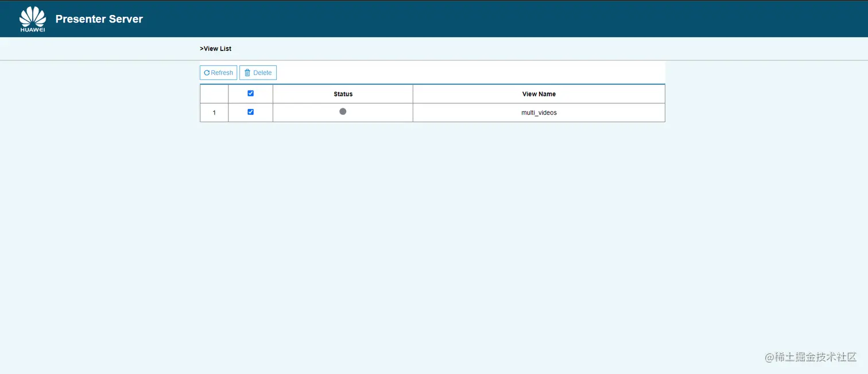This screenshot has height=374, width=868.
Task: Click row number 1 cell
Action: (214, 113)
